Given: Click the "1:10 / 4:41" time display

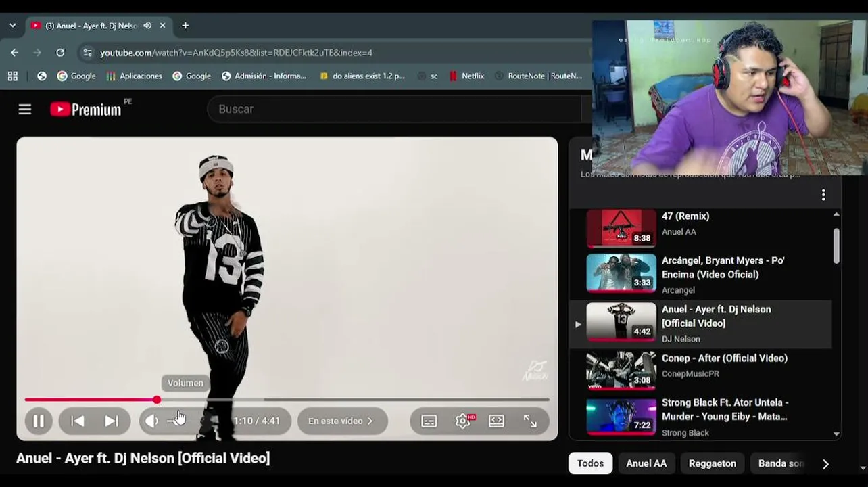Looking at the screenshot, I should pos(256,421).
